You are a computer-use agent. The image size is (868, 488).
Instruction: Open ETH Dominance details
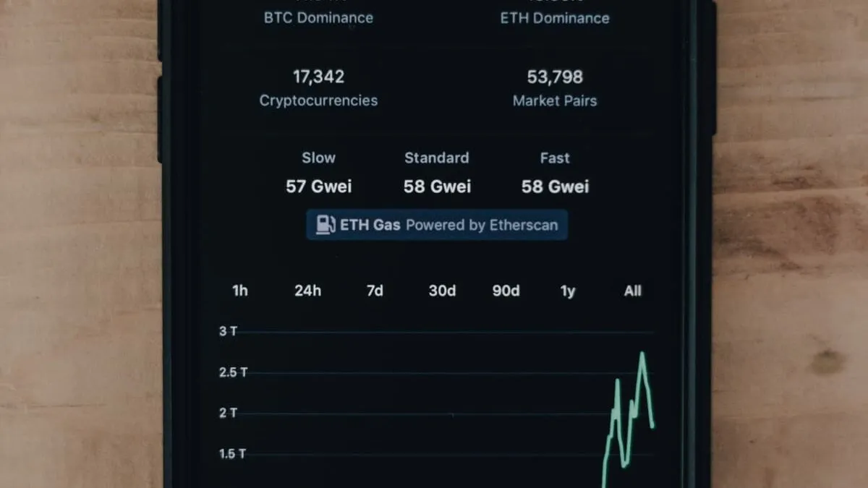[x=554, y=17]
